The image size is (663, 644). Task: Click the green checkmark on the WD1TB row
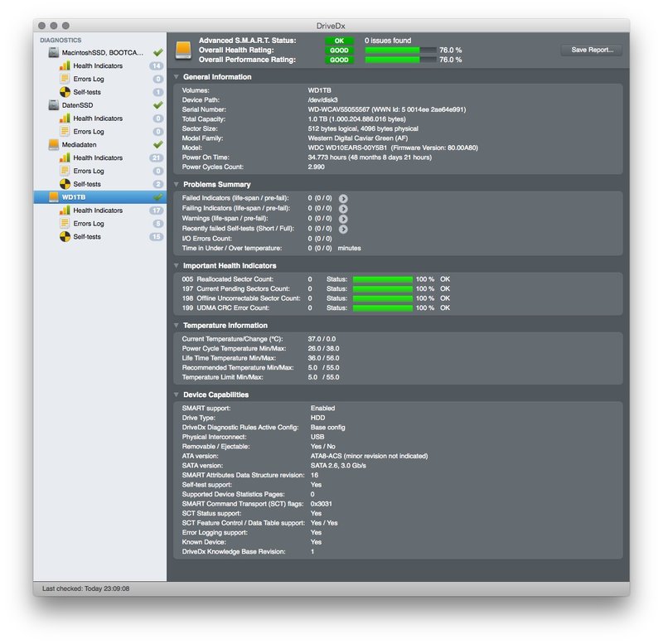(158, 197)
